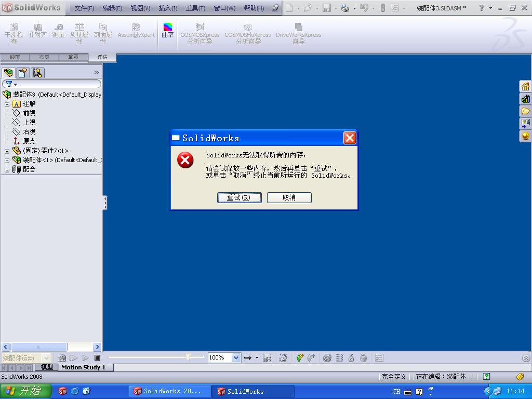
Task: Expand the 配合 mates node
Action: [7, 170]
